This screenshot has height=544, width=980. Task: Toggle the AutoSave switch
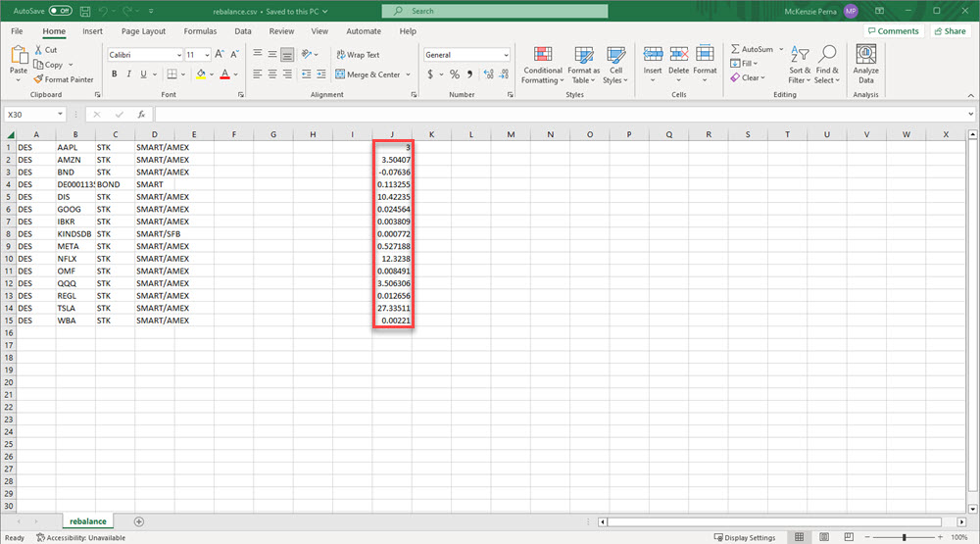(61, 11)
